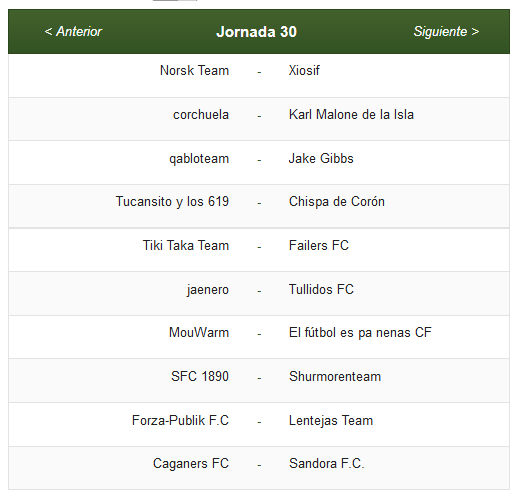Viewport: 514px width, 494px height.
Task: Select the corchuela team name
Action: pos(201,115)
